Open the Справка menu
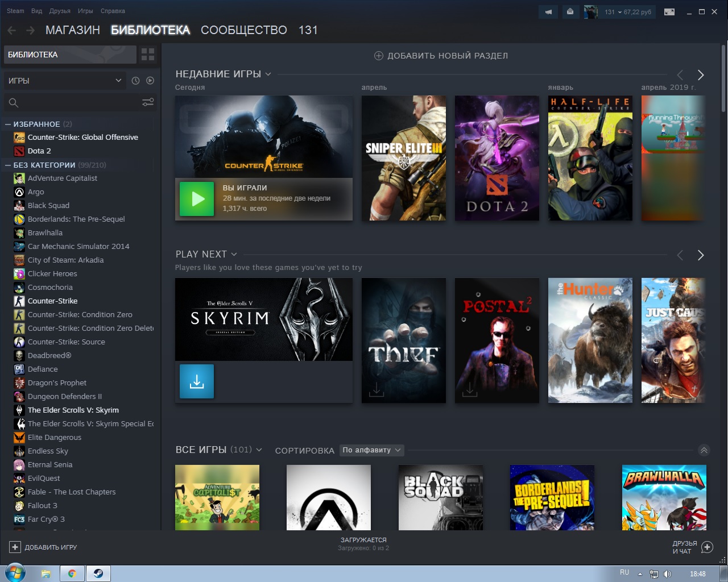This screenshot has width=728, height=582. coord(113,11)
